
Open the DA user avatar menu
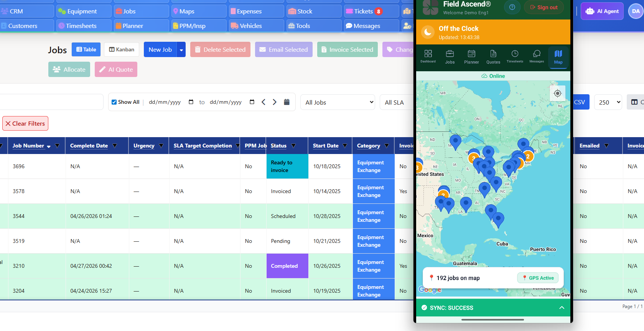636,11
